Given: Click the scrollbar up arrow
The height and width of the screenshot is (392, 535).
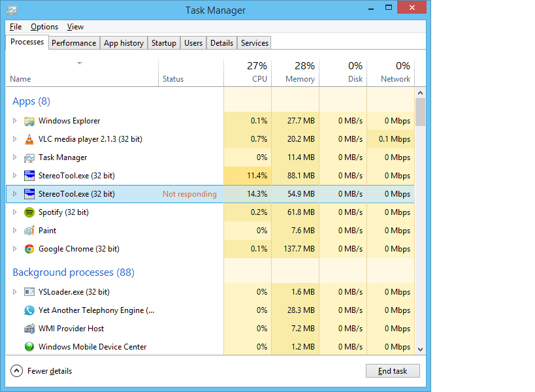Looking at the screenshot, I should click(x=421, y=93).
